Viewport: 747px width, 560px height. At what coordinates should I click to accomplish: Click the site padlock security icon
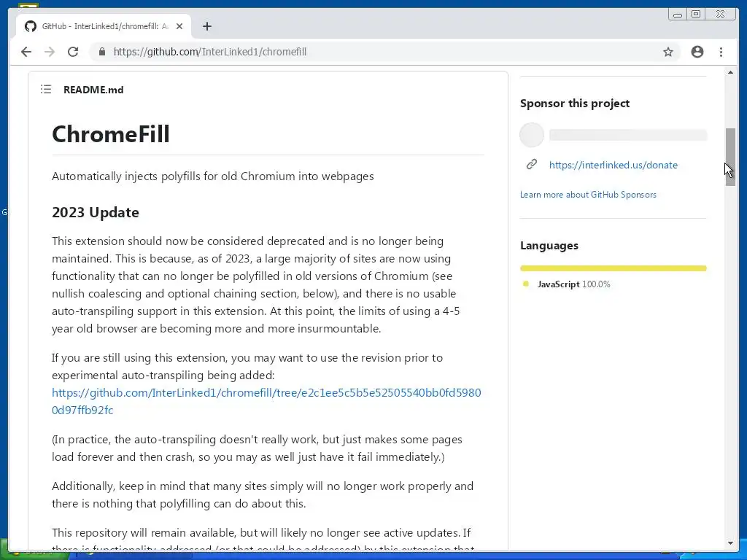[101, 52]
